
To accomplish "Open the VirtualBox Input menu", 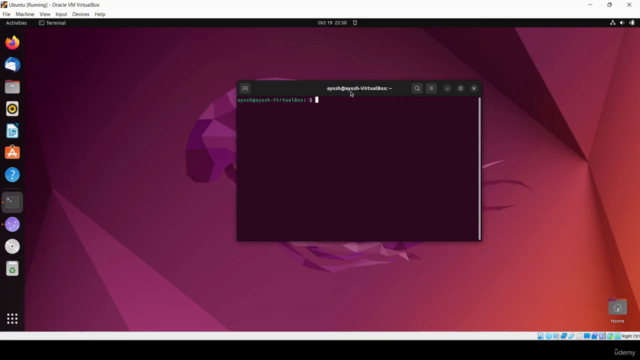I will pyautogui.click(x=61, y=14).
